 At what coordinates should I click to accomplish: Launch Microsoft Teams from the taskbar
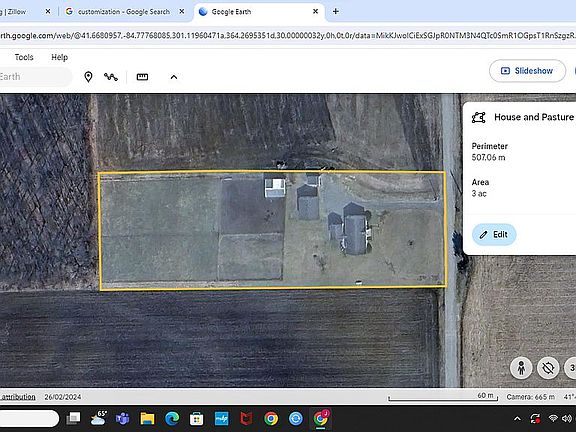pos(122,418)
